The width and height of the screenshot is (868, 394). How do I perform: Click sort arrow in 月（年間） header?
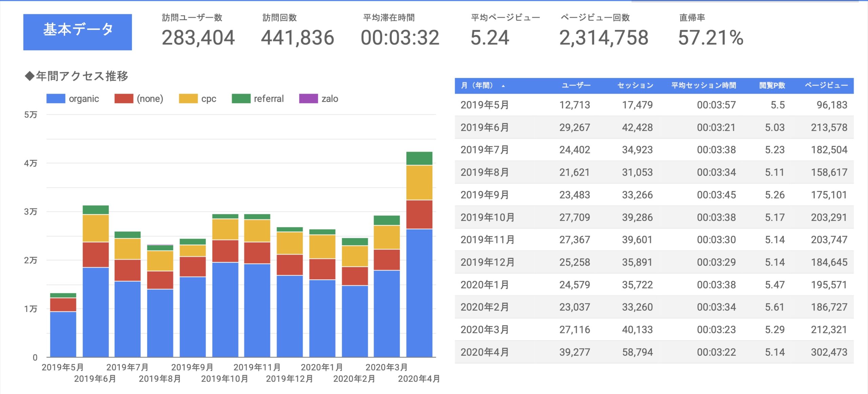pos(503,86)
